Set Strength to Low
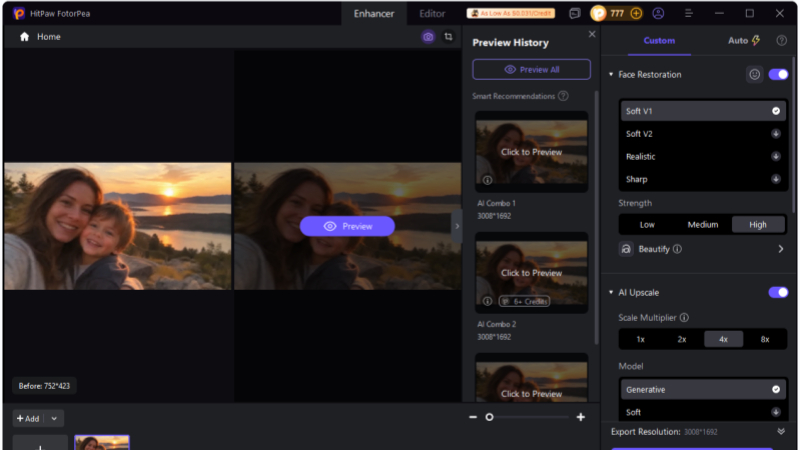 point(647,224)
